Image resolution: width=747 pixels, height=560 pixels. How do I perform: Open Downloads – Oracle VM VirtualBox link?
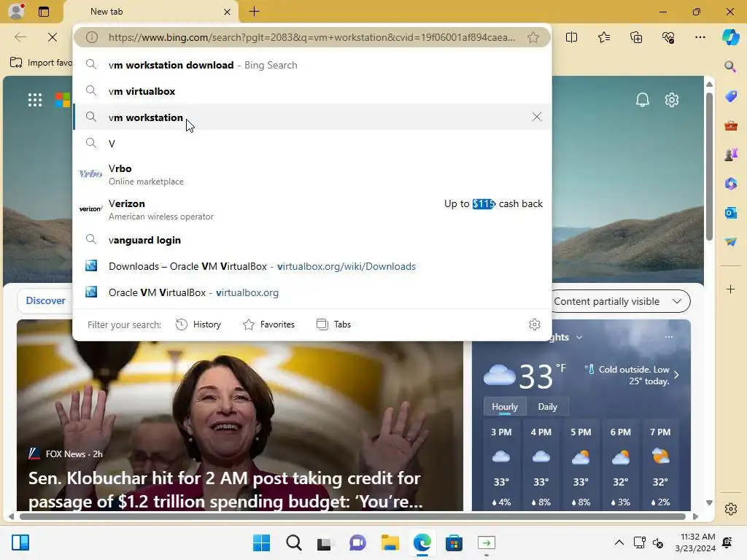tap(312, 266)
